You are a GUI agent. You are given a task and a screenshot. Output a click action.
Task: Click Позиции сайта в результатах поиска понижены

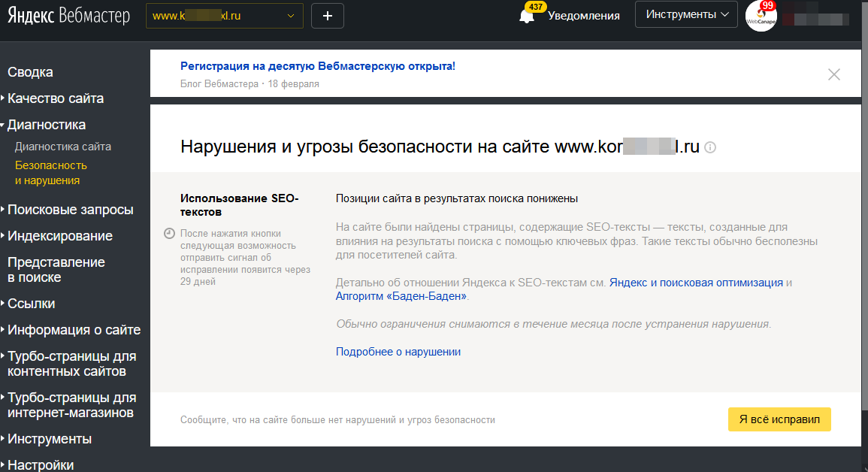457,198
